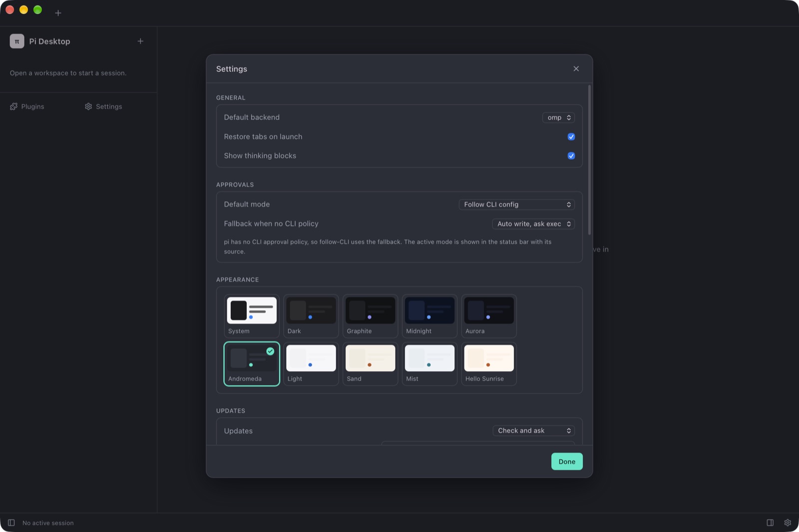Toggle left sidebar from status bar
This screenshot has height=532, width=799.
[11, 523]
